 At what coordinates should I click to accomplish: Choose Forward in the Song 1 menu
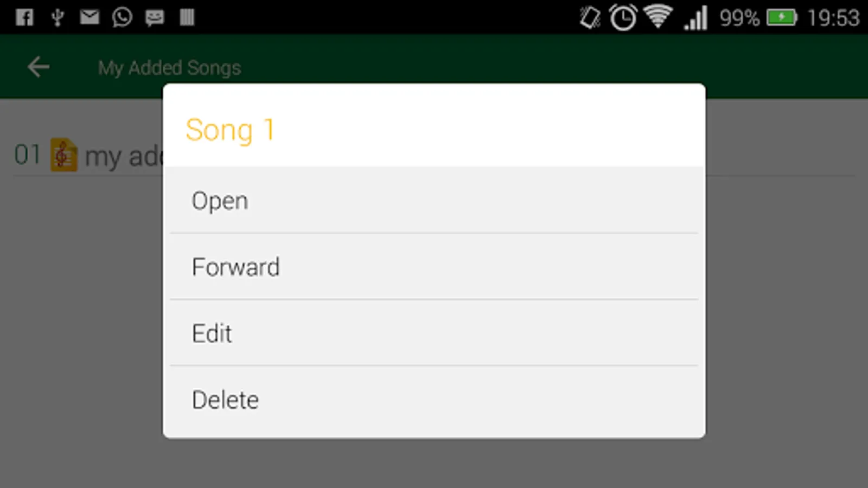[x=434, y=267]
